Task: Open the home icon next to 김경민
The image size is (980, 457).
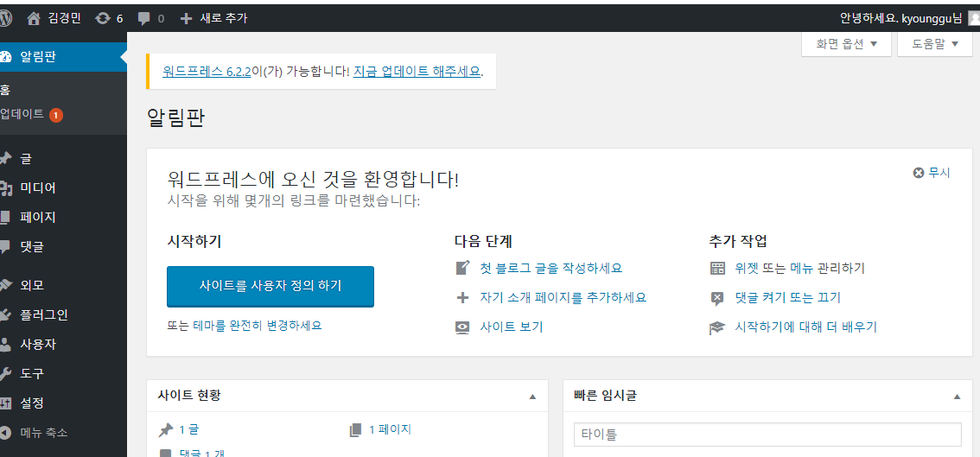Action: coord(34,18)
